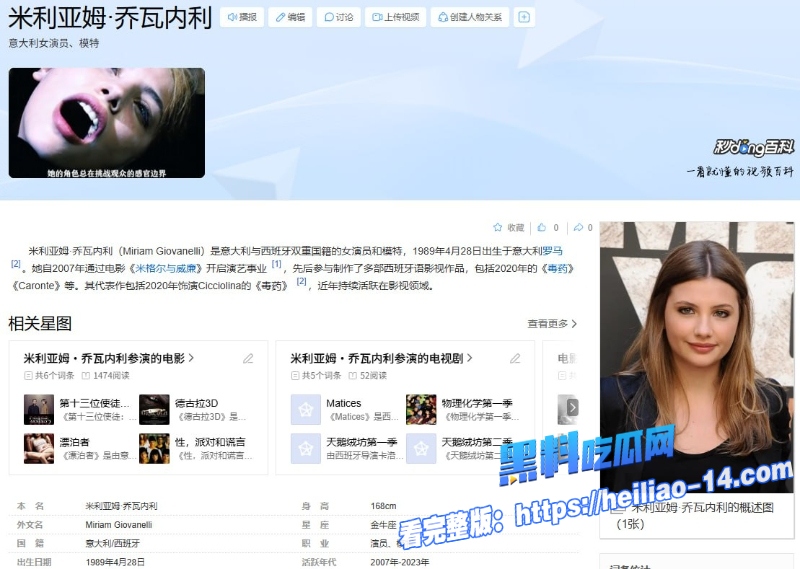Click the 第十三位使徒 poster thumbnail
800x569 pixels.
pos(39,409)
